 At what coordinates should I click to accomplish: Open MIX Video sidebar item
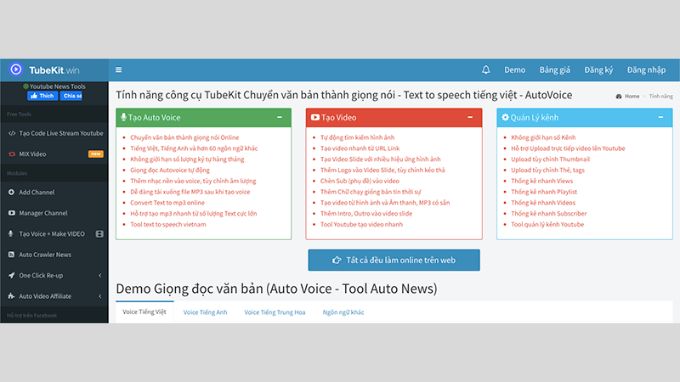[x=54, y=154]
